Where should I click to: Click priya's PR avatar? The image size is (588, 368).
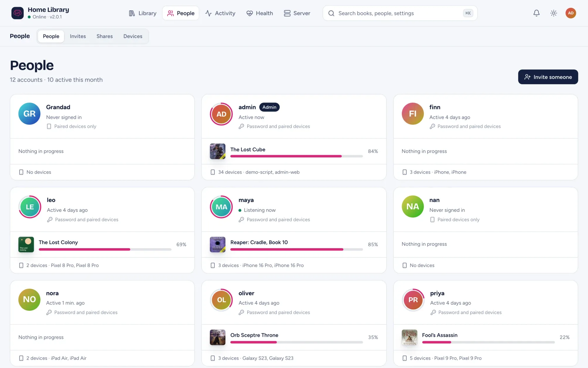[413, 300]
